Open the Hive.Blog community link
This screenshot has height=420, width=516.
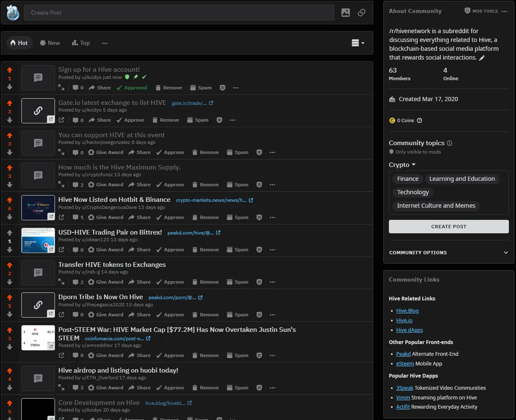pos(407,311)
